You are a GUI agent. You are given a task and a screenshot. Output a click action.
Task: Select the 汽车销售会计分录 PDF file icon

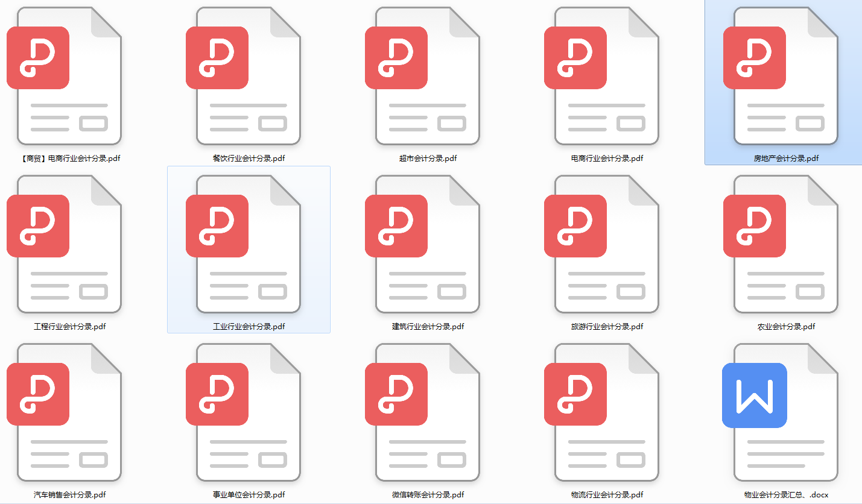(64, 412)
